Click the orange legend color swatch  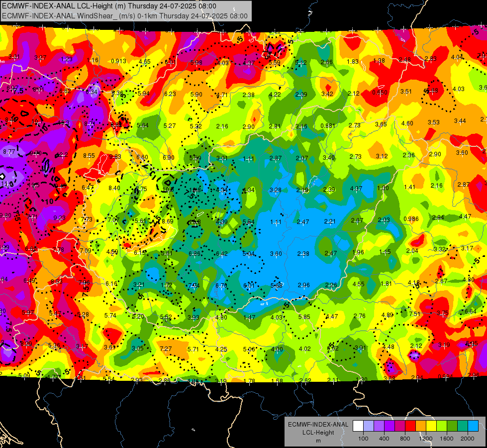(x=420, y=426)
